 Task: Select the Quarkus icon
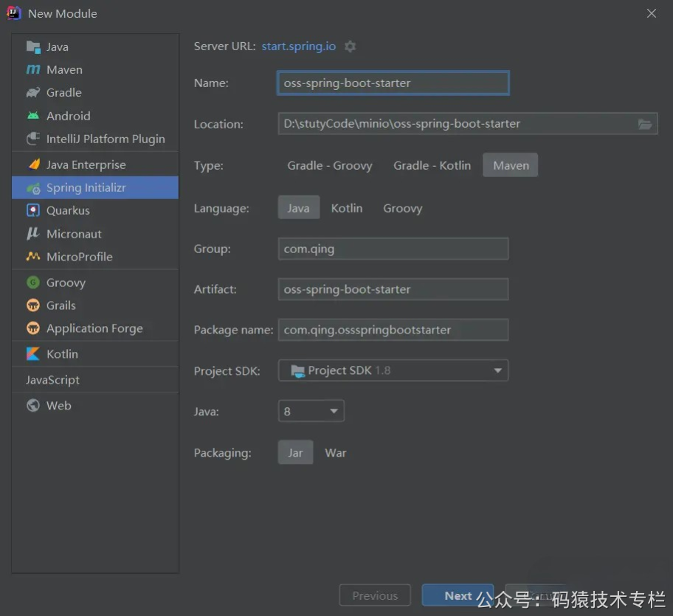click(33, 210)
